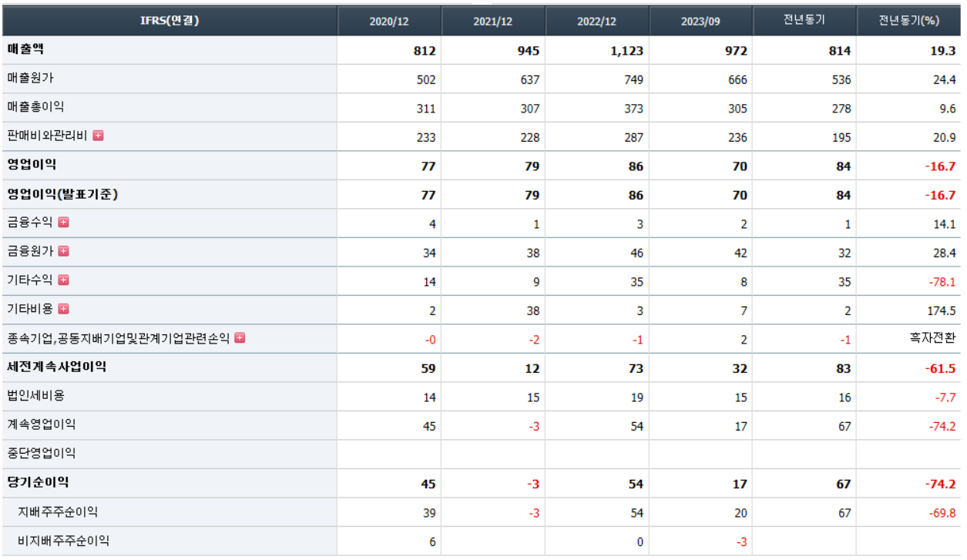Select the 금융수익 row label
This screenshot has width=967, height=560.
tap(30, 222)
